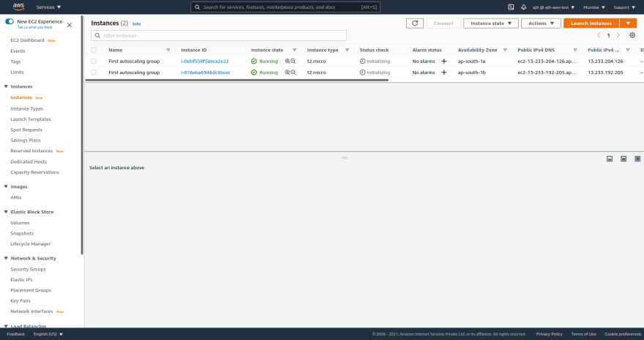Open the Support menu
Screen dimensions: 644x340
tap(624, 7)
